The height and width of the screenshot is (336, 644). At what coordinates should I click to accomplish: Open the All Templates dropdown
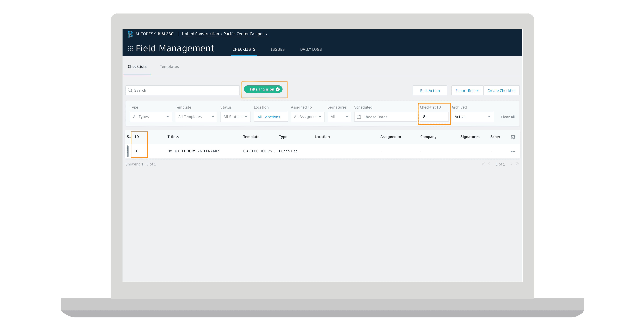point(196,117)
